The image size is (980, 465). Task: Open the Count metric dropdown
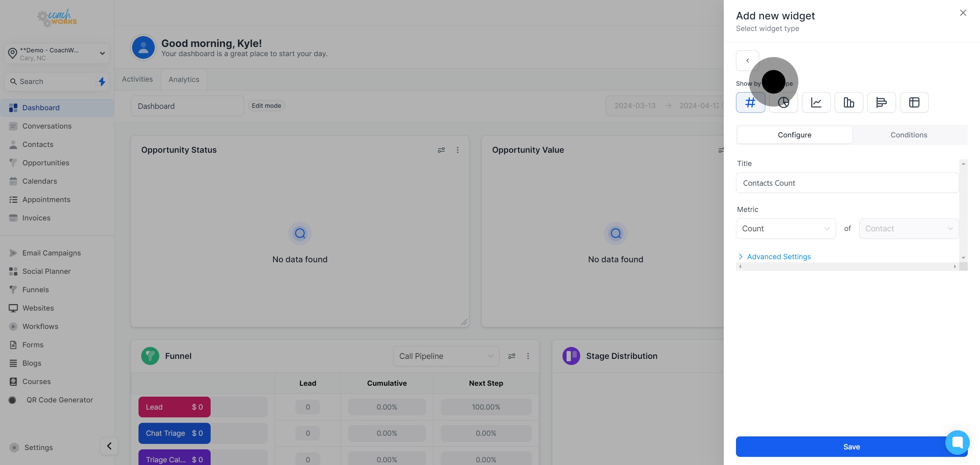[786, 229]
